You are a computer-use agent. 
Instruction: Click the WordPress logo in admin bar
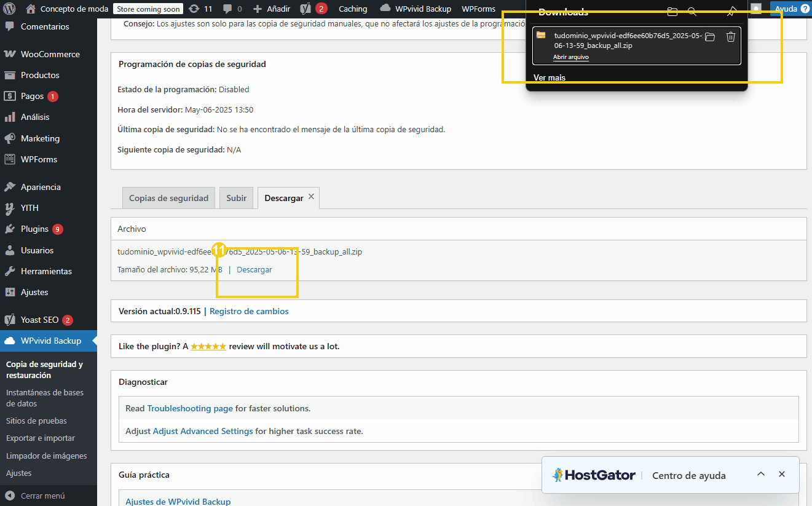pos(9,9)
